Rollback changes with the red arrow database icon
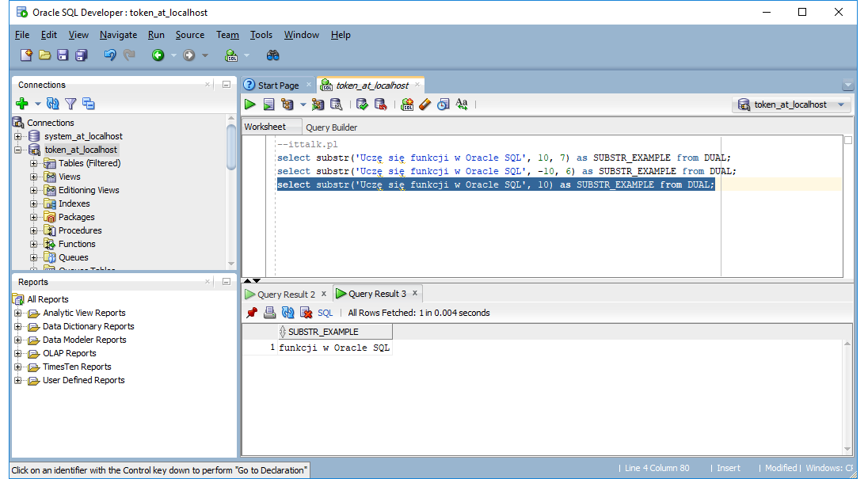This screenshot has height=479, width=868. pyautogui.click(x=380, y=105)
